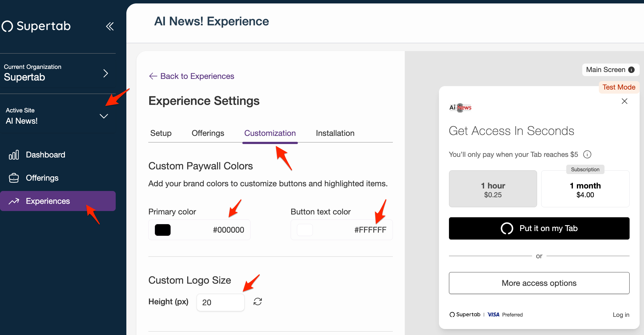Click the Supertab footer logo in preview
The width and height of the screenshot is (644, 335).
point(465,315)
